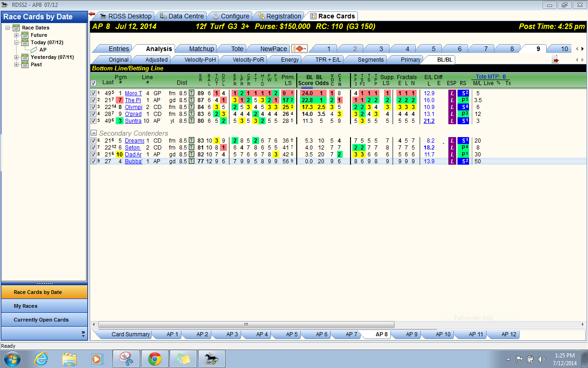This screenshot has height=368, width=588.
Task: Click the RDSS horse icon in taskbar
Action: (x=211, y=359)
